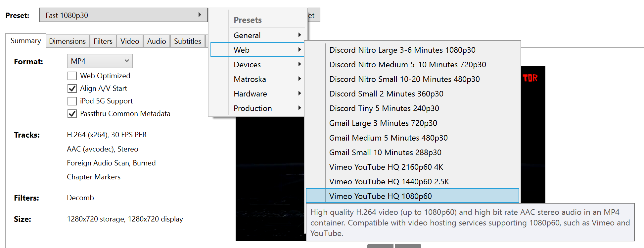Screen dimensions: 644x248
Task: Select Gmail Medium 5 Minutes 480p30
Action: point(412,138)
